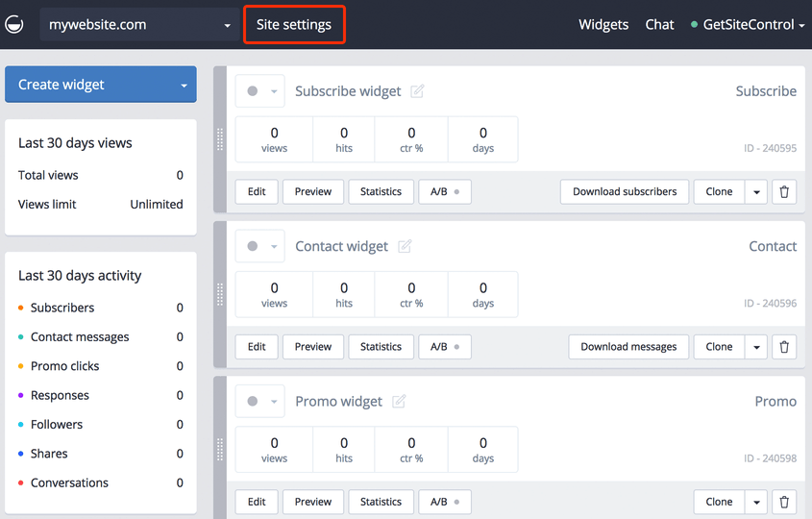Viewport: 812px width, 519px height.
Task: Grab the Promo widget drag handle
Action: click(x=220, y=450)
